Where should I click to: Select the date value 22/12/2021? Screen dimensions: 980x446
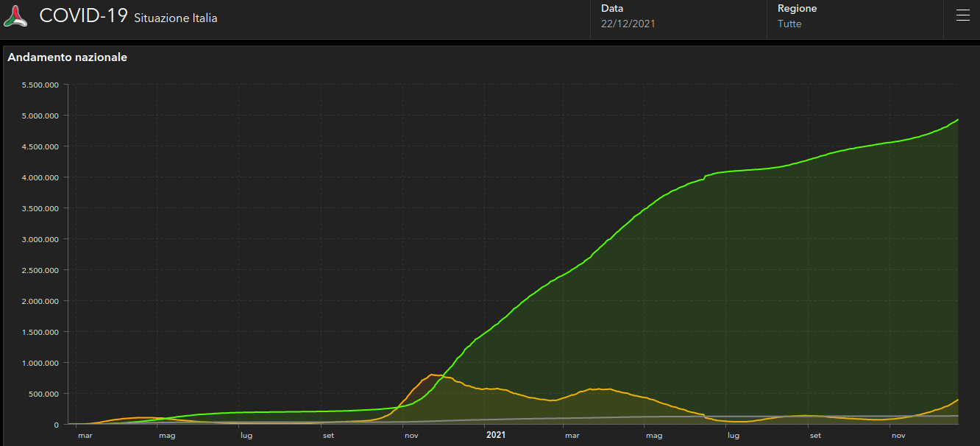[628, 24]
